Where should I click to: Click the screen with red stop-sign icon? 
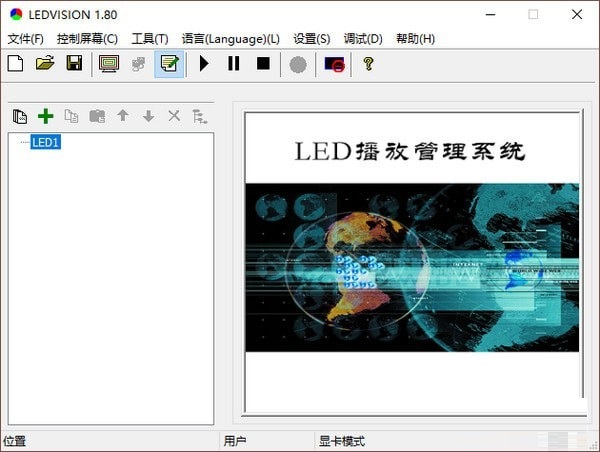pos(334,64)
